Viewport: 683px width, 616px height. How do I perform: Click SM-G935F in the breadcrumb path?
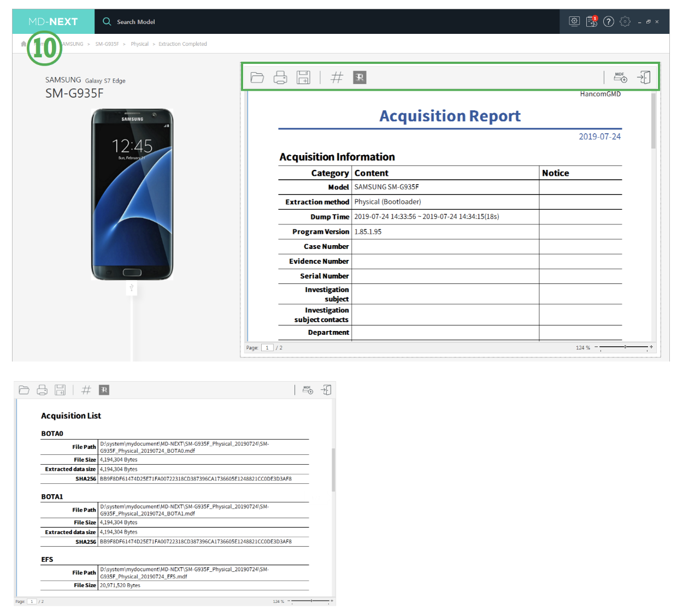pos(107,44)
